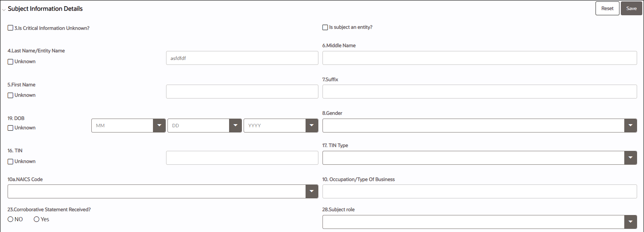Expand the DOB day (DD) dropdown
This screenshot has height=232, width=644.
[x=235, y=126]
